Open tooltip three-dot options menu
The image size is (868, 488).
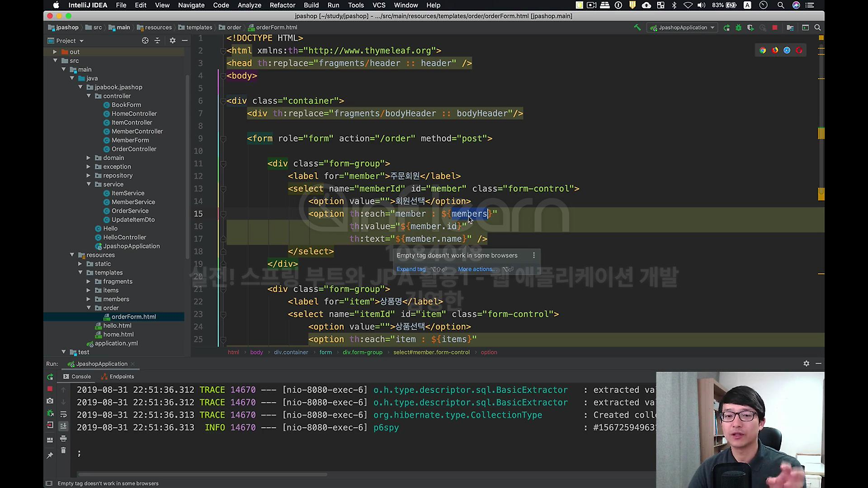pyautogui.click(x=534, y=256)
